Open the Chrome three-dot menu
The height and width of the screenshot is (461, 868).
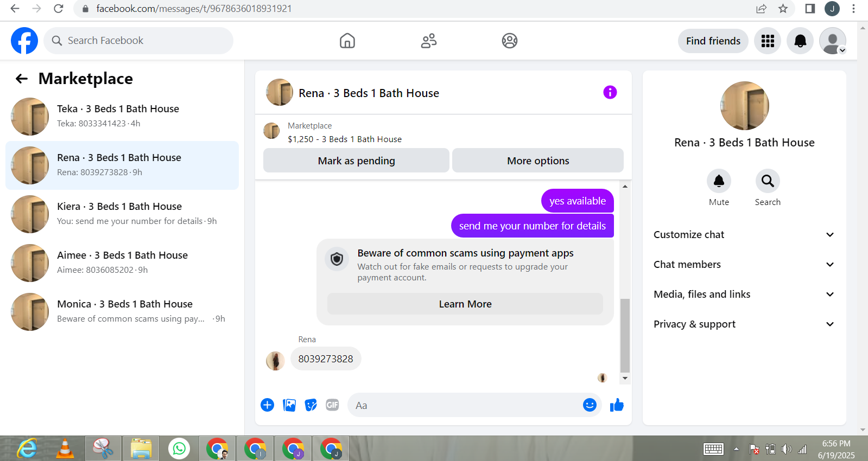(x=854, y=9)
